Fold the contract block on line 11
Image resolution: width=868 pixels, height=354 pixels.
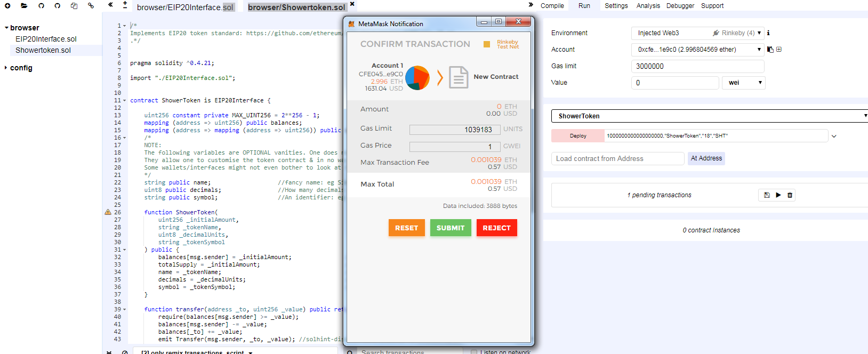[x=125, y=100]
